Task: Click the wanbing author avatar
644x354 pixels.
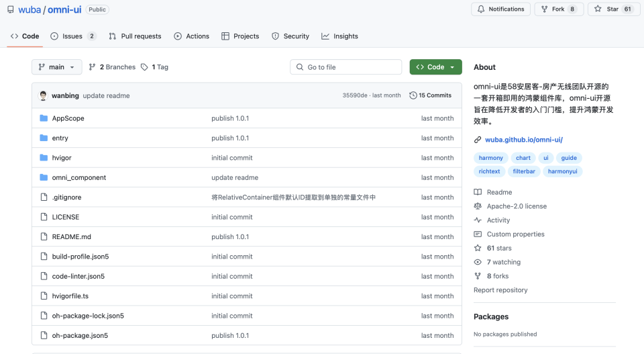Action: (43, 95)
